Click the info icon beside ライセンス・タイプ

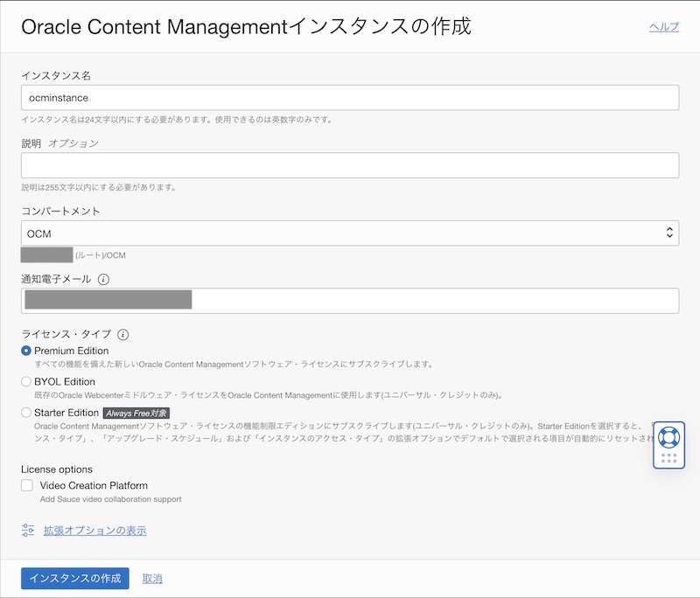click(123, 334)
